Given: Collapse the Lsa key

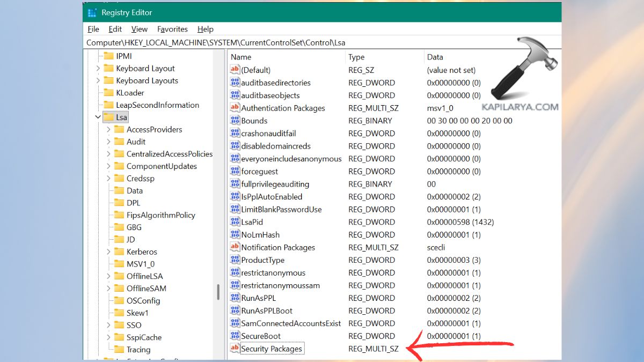Looking at the screenshot, I should tap(98, 117).
